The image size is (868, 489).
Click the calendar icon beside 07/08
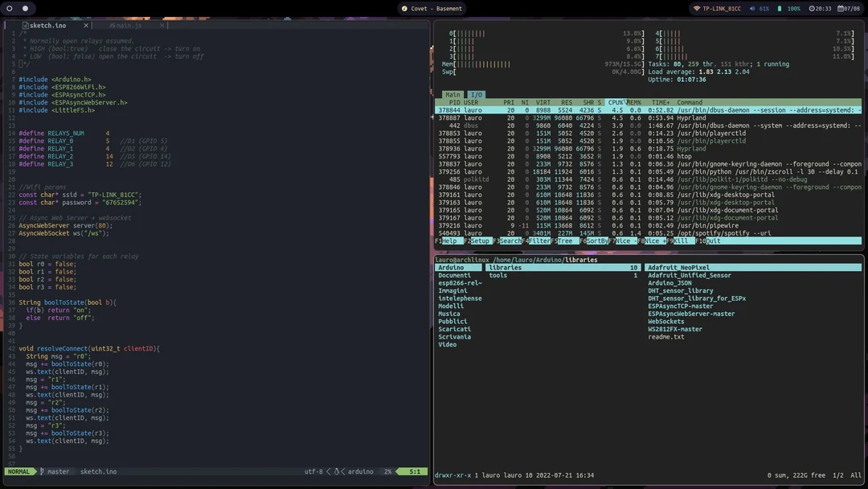coord(840,8)
